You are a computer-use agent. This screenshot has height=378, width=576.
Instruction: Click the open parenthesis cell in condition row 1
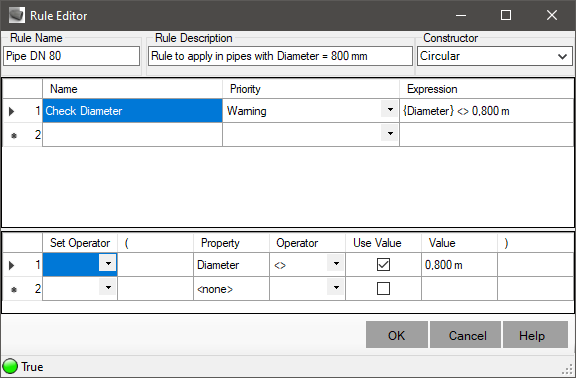pos(155,264)
